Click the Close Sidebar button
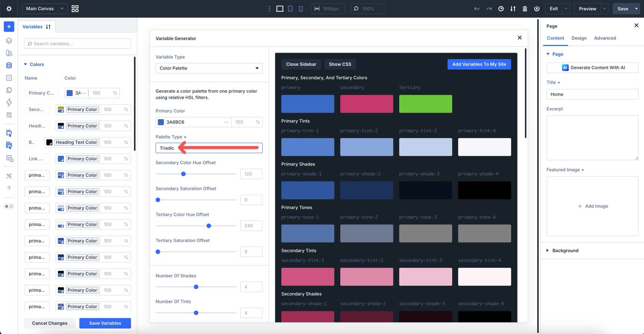Screen dimensions: 644x334 click(x=301, y=64)
